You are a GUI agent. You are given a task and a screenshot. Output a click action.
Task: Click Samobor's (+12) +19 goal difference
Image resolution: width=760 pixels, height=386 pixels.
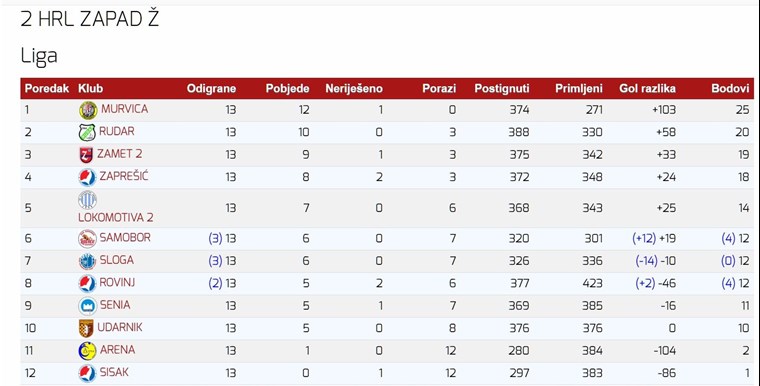click(x=654, y=239)
